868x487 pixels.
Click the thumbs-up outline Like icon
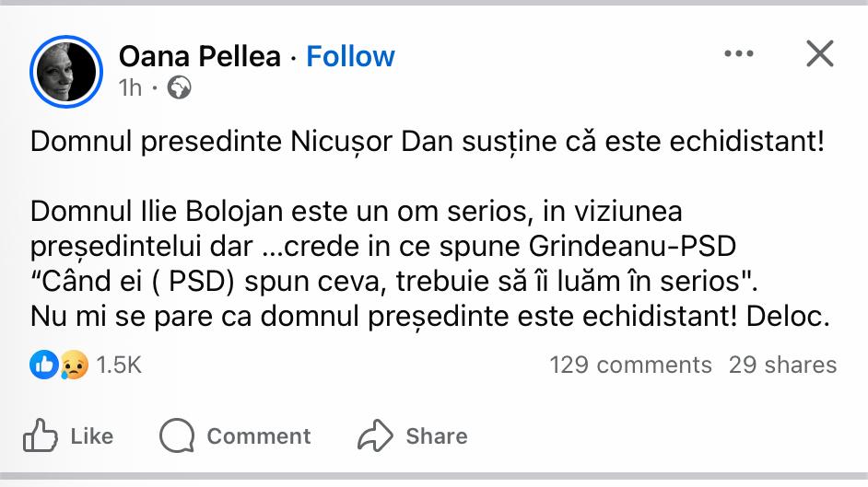tap(41, 435)
